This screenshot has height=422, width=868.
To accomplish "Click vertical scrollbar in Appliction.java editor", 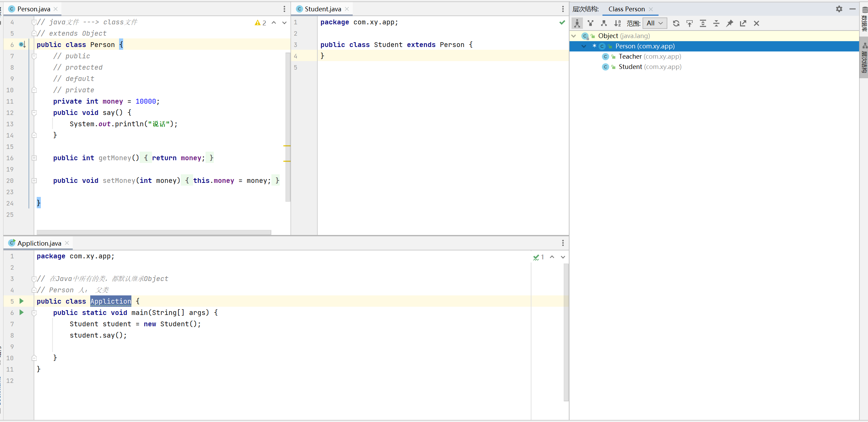I will point(566,332).
